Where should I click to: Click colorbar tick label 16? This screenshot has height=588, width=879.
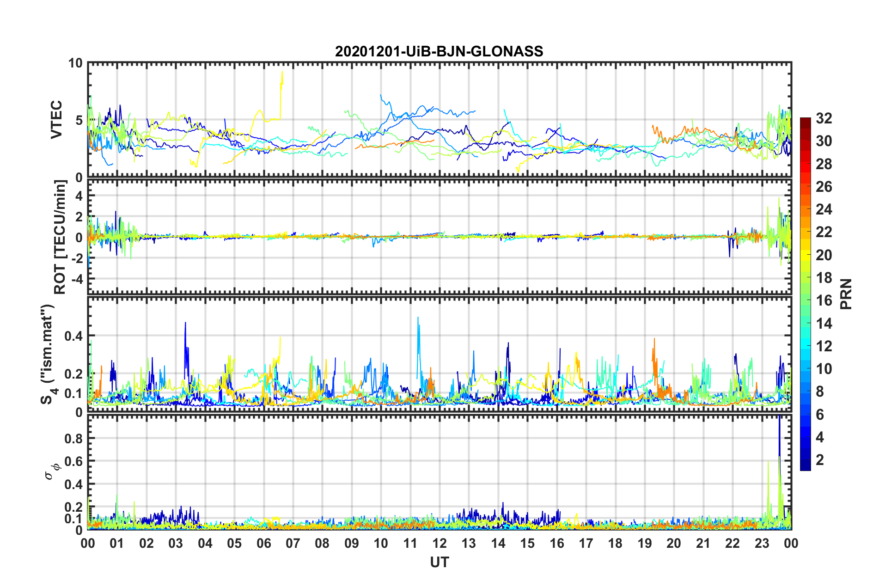point(824,300)
